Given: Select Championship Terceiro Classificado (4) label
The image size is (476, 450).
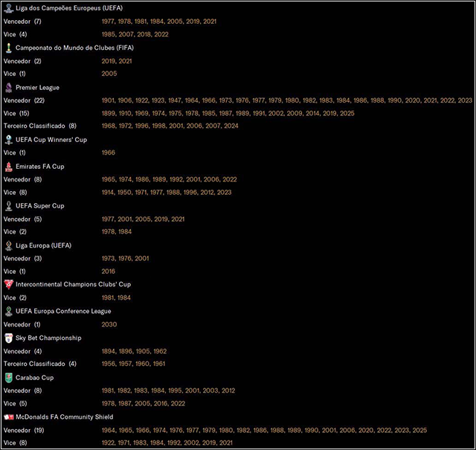Looking at the screenshot, I should 39,364.
